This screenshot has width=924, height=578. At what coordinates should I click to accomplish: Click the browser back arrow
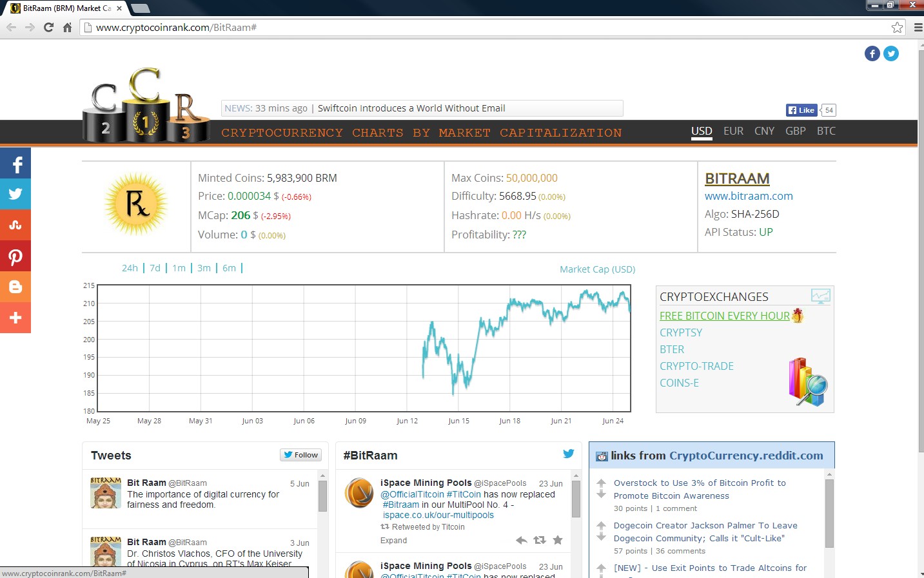tap(11, 28)
